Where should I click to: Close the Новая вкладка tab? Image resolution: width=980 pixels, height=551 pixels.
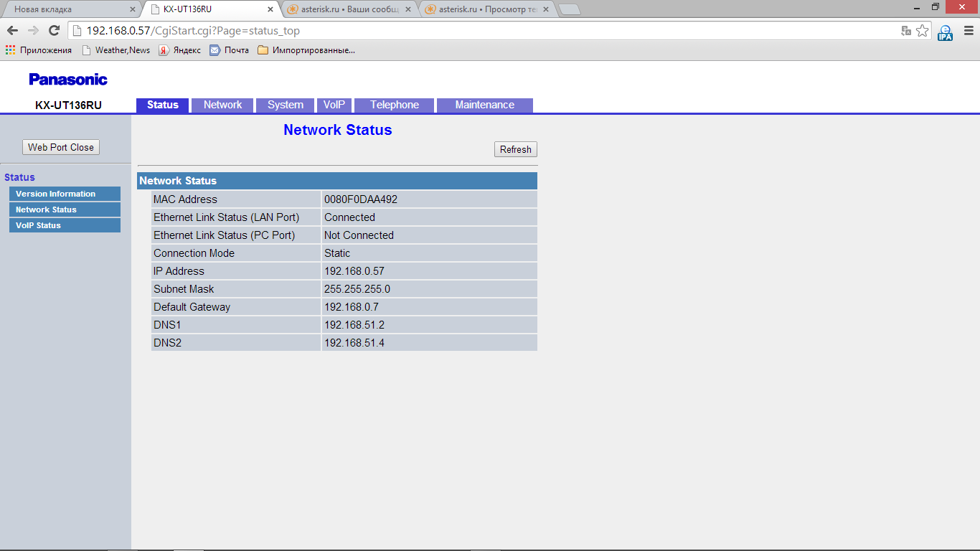[x=132, y=9]
